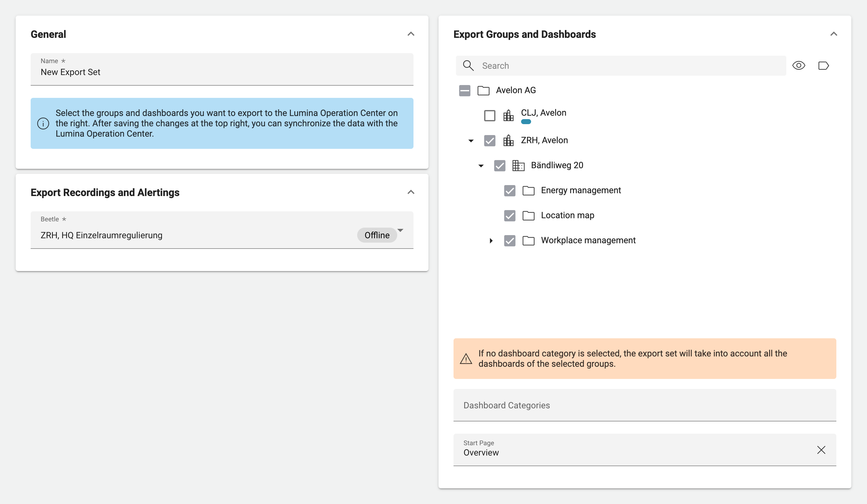Collapse the General panel
The width and height of the screenshot is (867, 504).
coord(411,34)
